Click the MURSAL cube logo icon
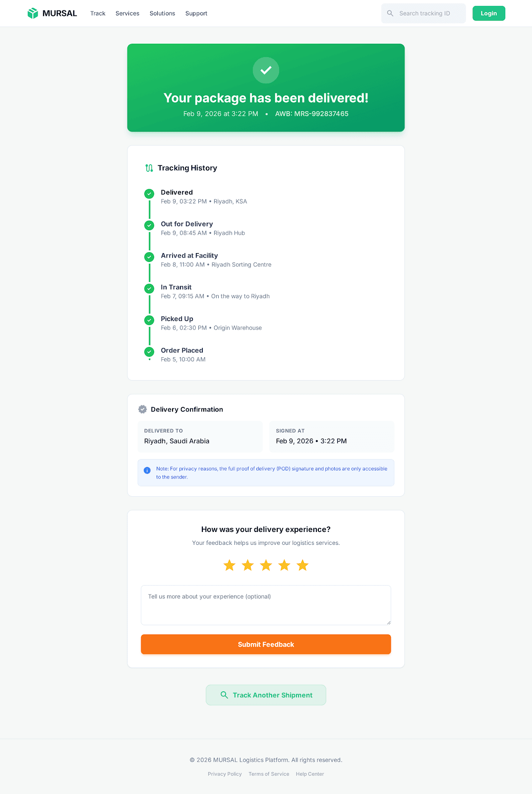Viewport: 532px width, 794px height. [x=33, y=13]
